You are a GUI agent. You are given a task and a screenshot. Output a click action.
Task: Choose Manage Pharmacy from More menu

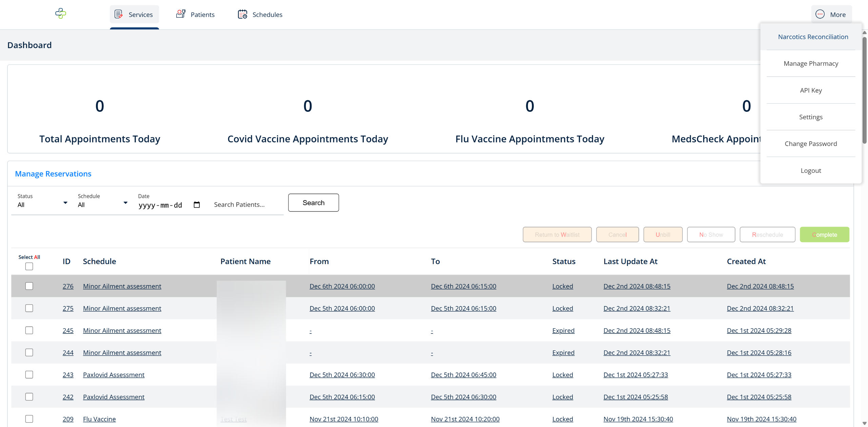point(810,63)
